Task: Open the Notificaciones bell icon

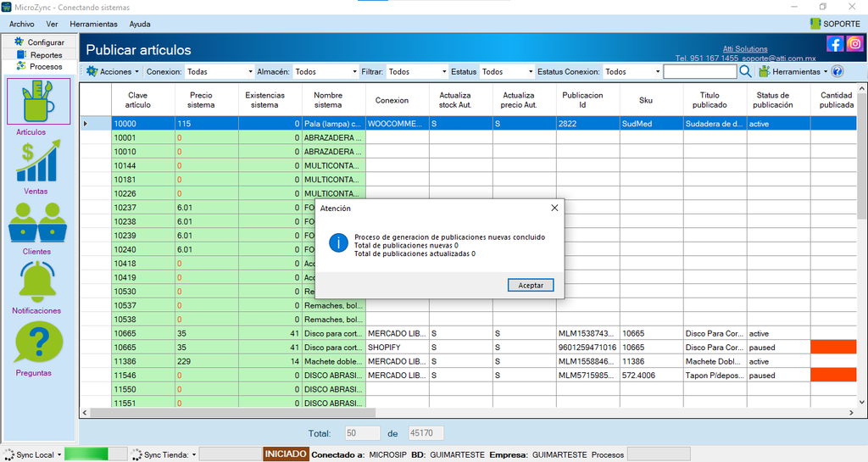Action: click(x=37, y=281)
